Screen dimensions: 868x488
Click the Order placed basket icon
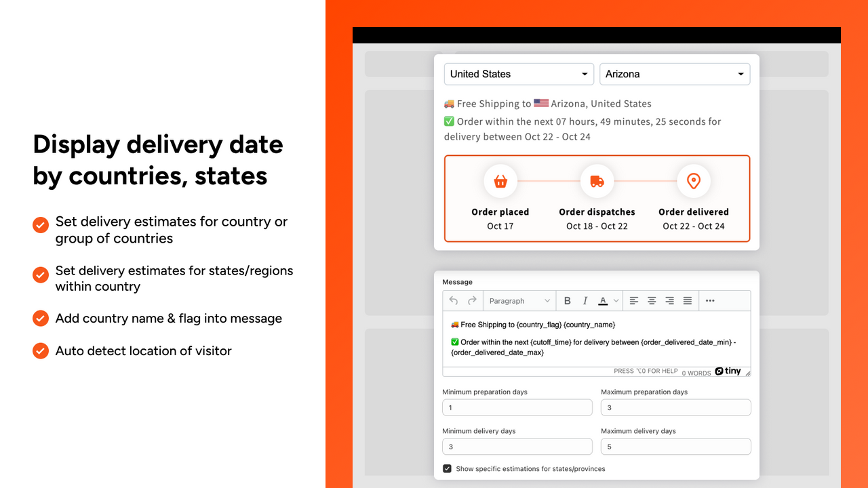[500, 182]
